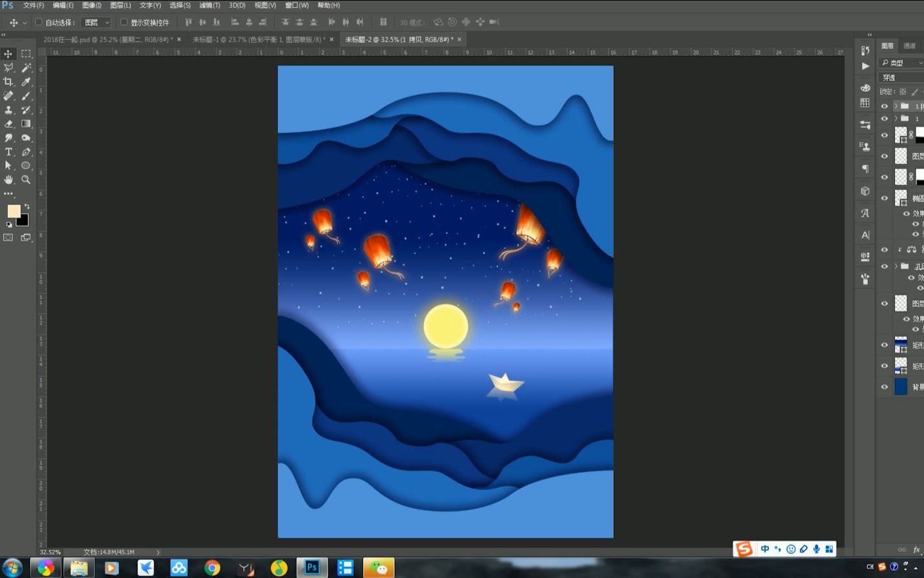This screenshot has height=578, width=924.
Task: Open the Actions panel play icon
Action: pyautogui.click(x=865, y=66)
